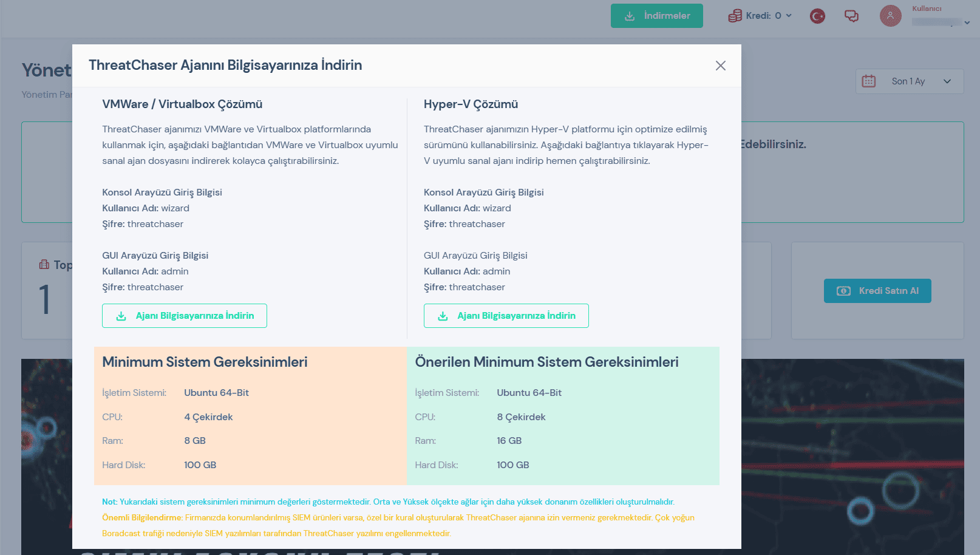Download the Hyper-V agent
Viewport: 980px width, 555px height.
[506, 316]
